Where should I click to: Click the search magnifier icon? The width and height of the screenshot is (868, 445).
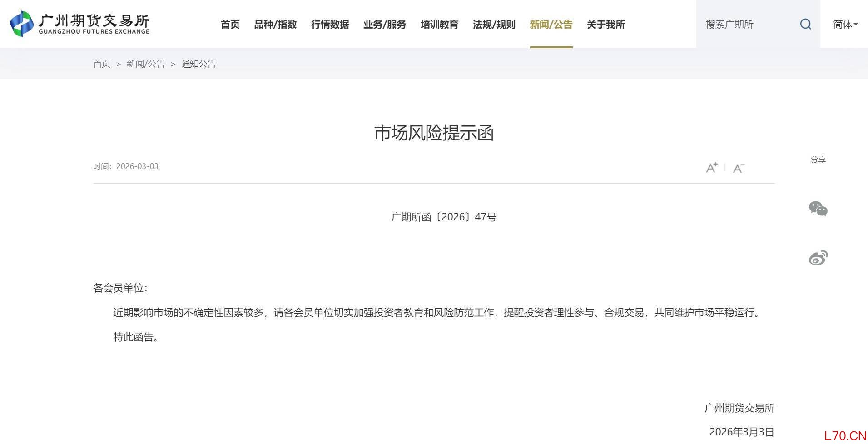pyautogui.click(x=805, y=24)
